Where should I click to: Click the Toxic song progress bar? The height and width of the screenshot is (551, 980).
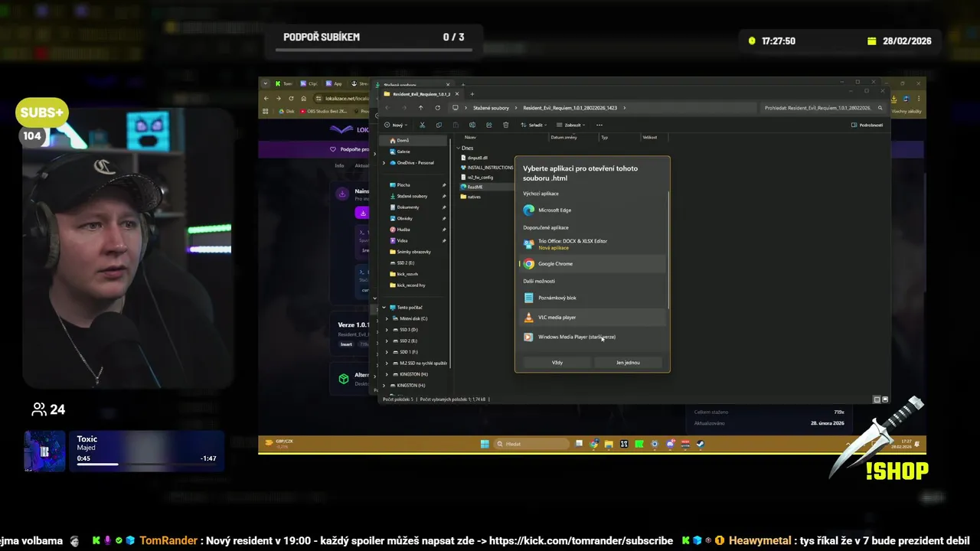tap(146, 465)
